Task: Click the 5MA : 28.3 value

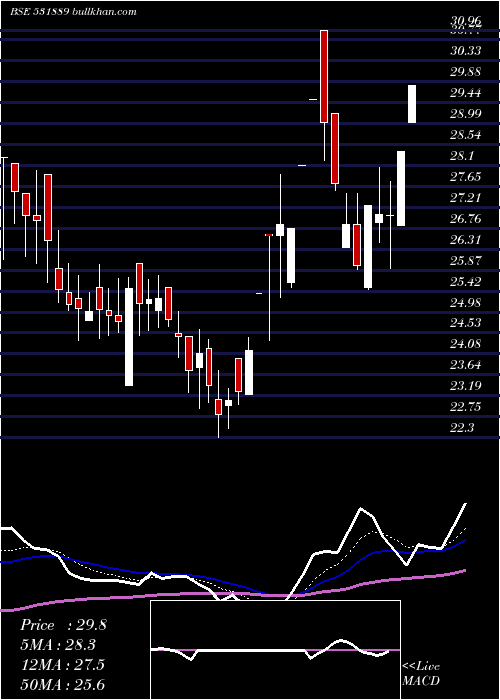Action: tap(58, 645)
